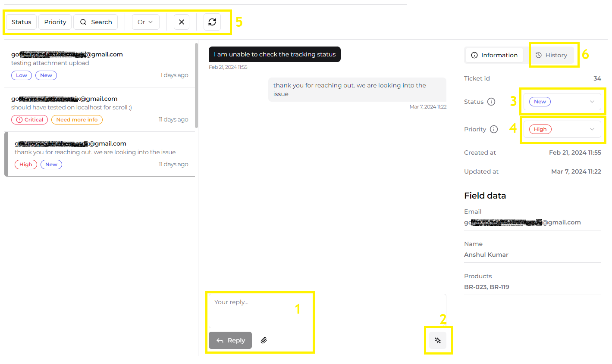Viewport: 612px width, 364px height.
Task: Expand the ticket Priority dropdown
Action: tap(562, 129)
